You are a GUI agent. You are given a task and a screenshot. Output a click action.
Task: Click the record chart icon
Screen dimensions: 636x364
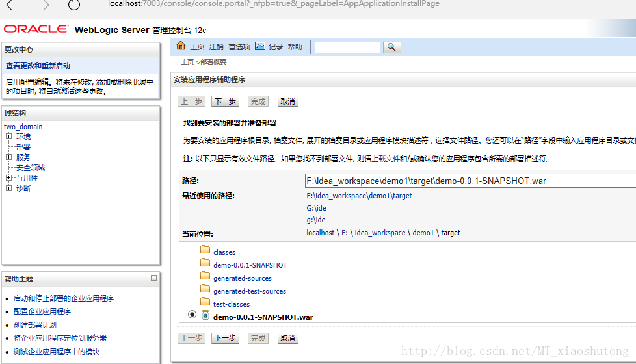(260, 46)
